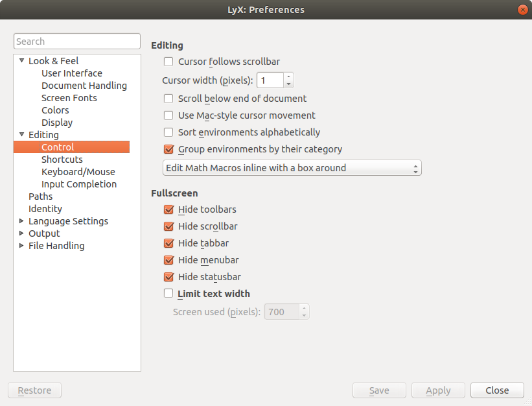Viewport: 532px width, 406px height.
Task: Click the Close button
Action: (x=497, y=390)
